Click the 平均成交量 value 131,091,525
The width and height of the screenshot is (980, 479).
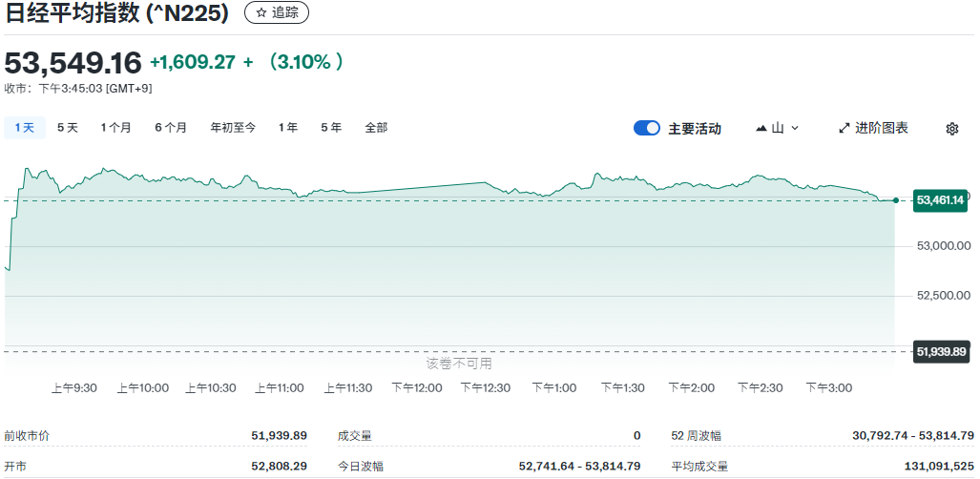tap(939, 467)
